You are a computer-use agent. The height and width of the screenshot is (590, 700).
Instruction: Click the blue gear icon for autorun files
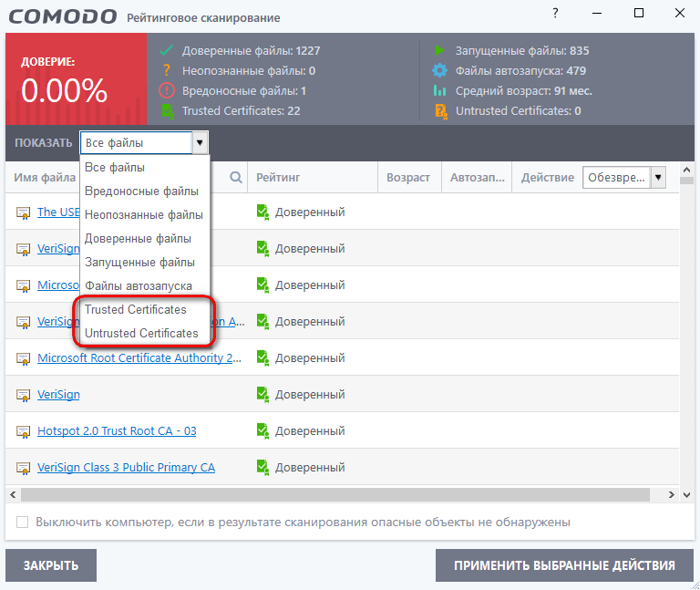tap(439, 70)
